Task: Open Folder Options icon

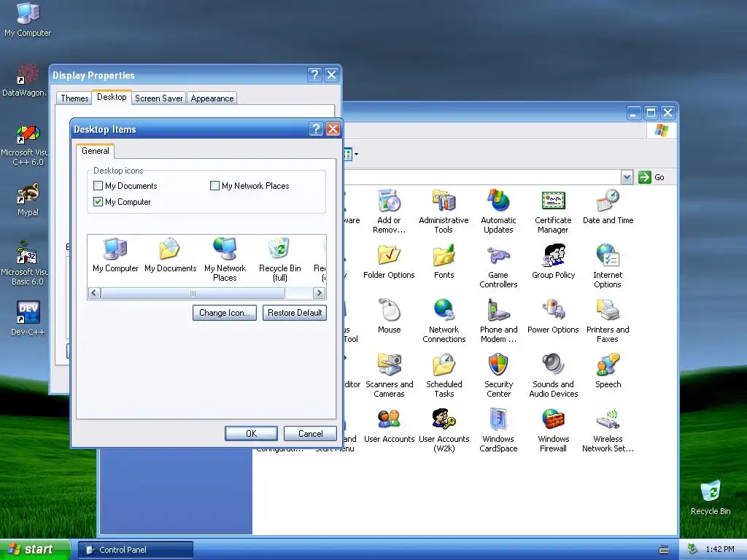Action: point(389,262)
